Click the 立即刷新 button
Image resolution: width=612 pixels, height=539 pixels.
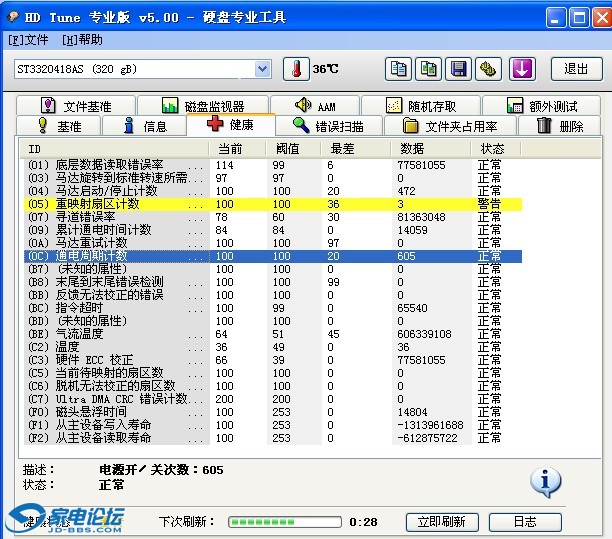point(441,522)
